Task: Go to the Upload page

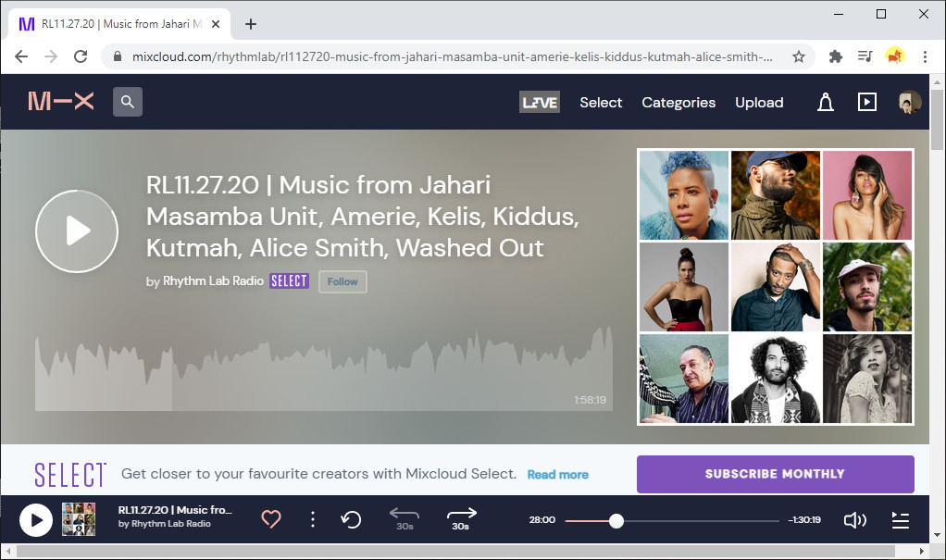Action: coord(759,103)
